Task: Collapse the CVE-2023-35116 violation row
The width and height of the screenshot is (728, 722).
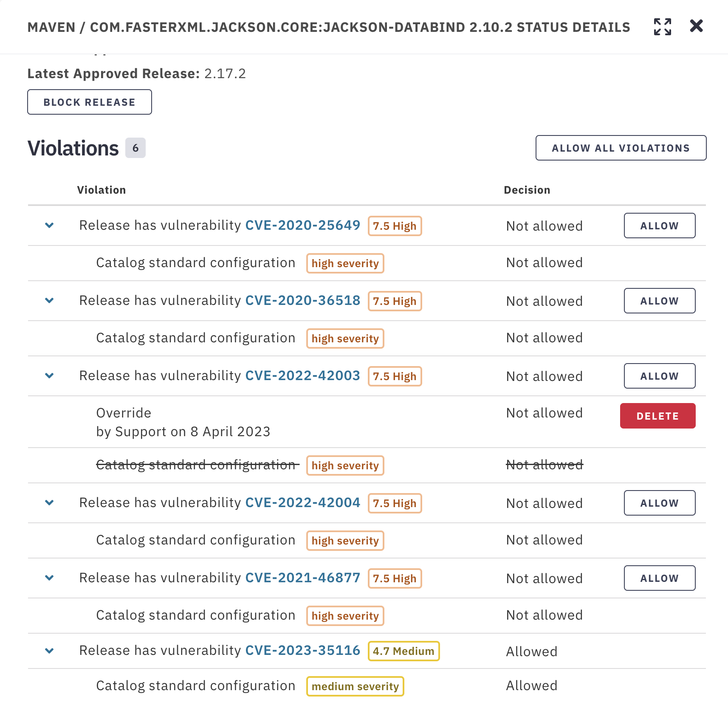Action: (x=50, y=651)
